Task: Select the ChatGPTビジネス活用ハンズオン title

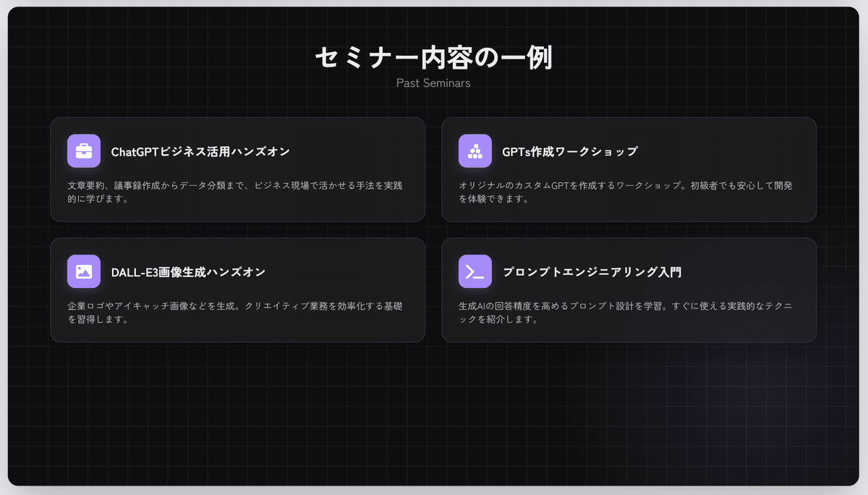Action: [x=200, y=152]
